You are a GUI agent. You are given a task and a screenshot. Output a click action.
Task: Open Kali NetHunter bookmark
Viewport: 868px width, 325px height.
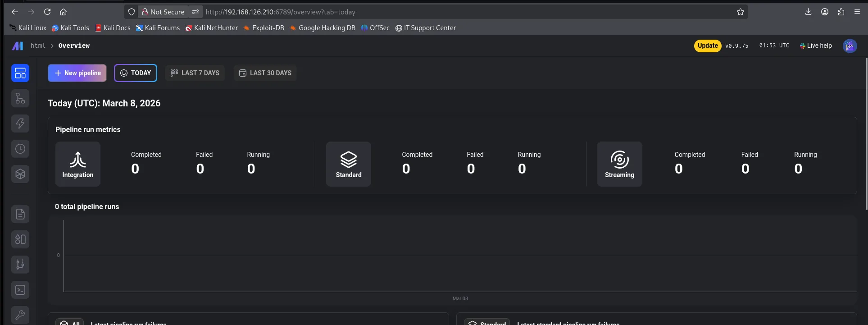212,28
